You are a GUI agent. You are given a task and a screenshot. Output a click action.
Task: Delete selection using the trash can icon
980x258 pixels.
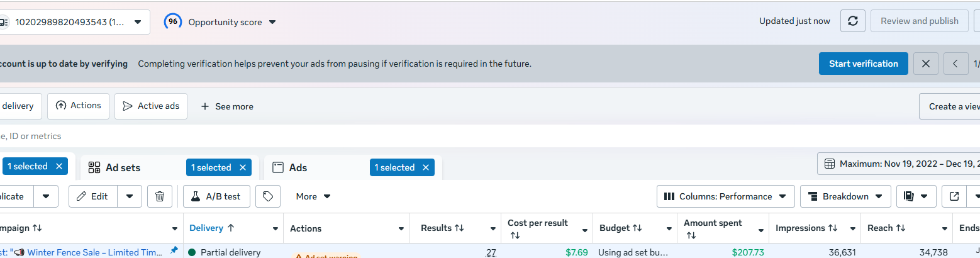click(160, 196)
